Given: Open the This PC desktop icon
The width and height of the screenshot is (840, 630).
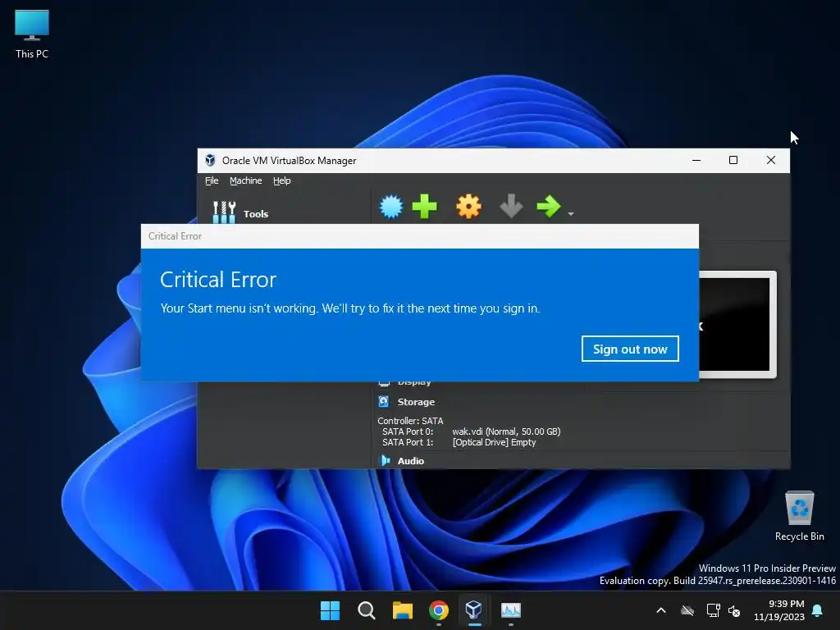Looking at the screenshot, I should [32, 34].
